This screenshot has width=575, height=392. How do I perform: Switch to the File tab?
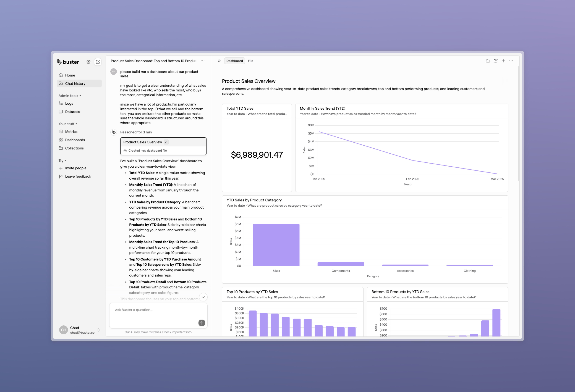coord(250,61)
